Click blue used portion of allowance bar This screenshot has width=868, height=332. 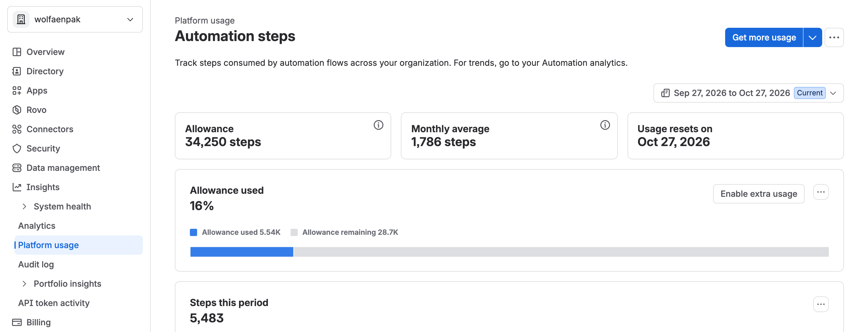click(x=242, y=252)
